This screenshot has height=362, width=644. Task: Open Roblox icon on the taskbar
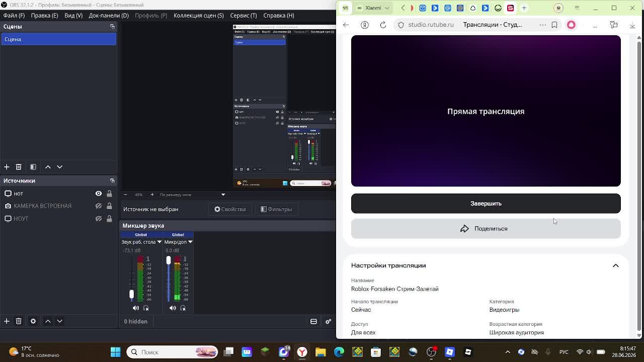coord(468,352)
